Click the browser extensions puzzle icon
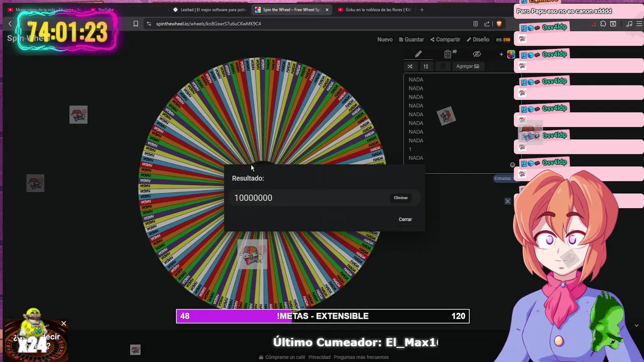 [x=603, y=24]
